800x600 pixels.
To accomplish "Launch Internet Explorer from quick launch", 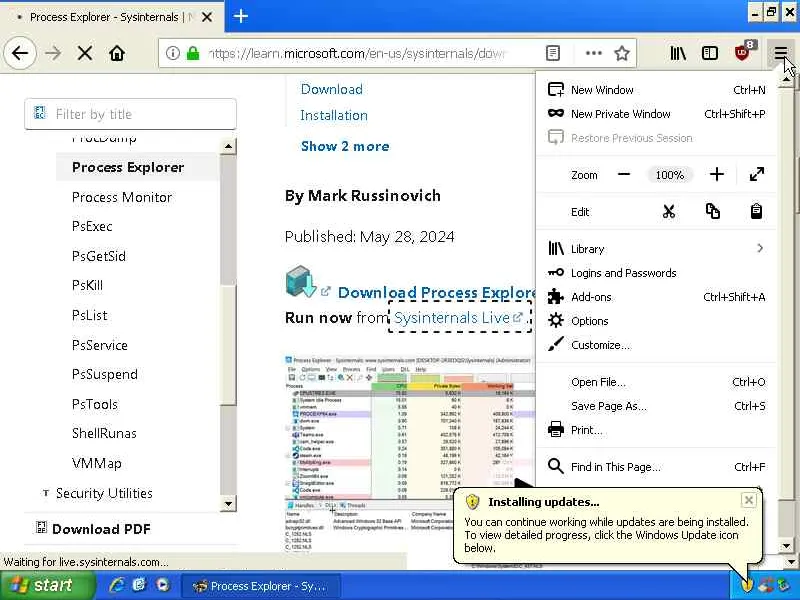I will [x=117, y=585].
